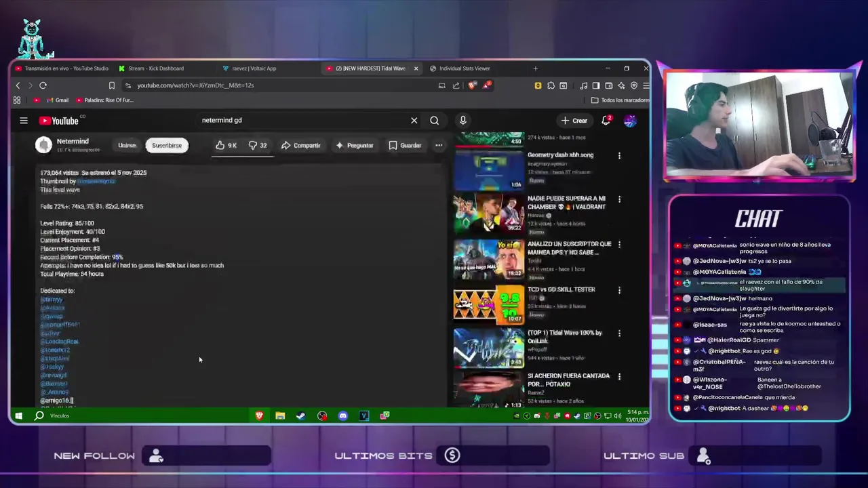Viewport: 868px width, 488px height.
Task: Open more actions ellipsis under video
Action: (439, 145)
